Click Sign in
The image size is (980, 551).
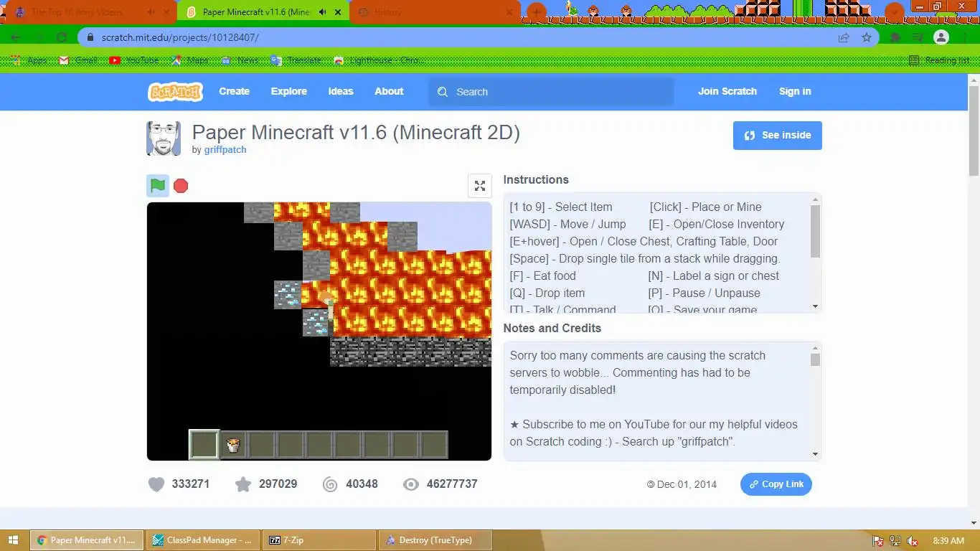(795, 92)
